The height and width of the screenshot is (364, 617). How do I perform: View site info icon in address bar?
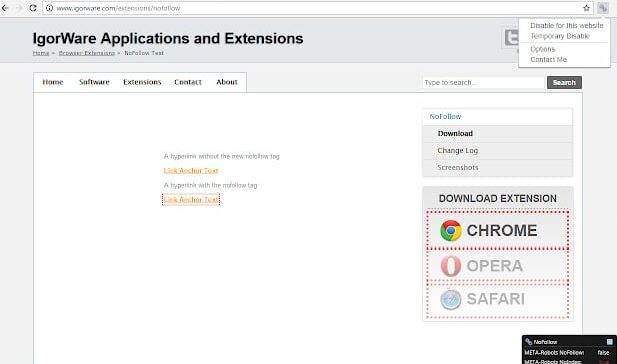pyautogui.click(x=50, y=8)
